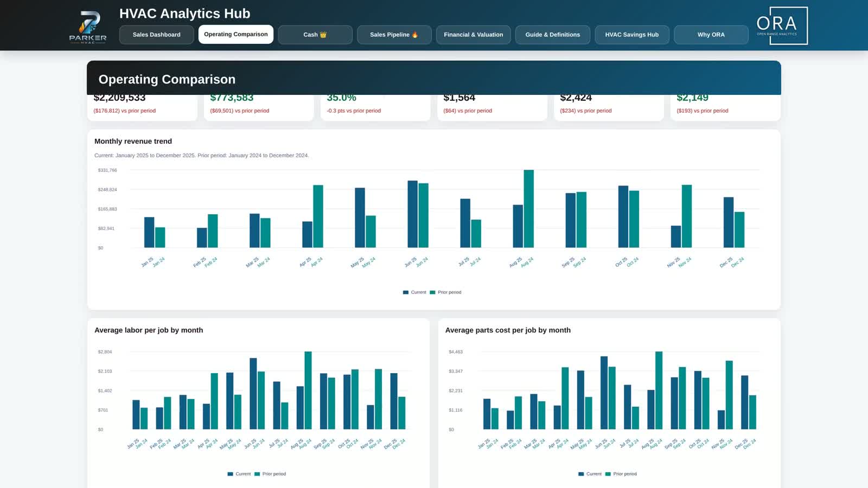Click the "HVAC Analytics Hub" title
The height and width of the screenshot is (488, 868).
pyautogui.click(x=184, y=14)
